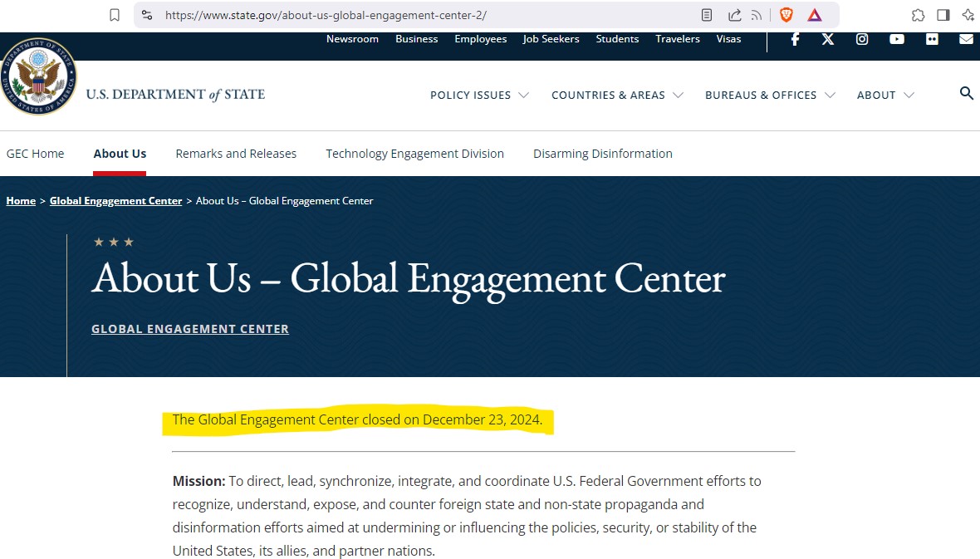Toggle the browser sidebar panel

943,15
